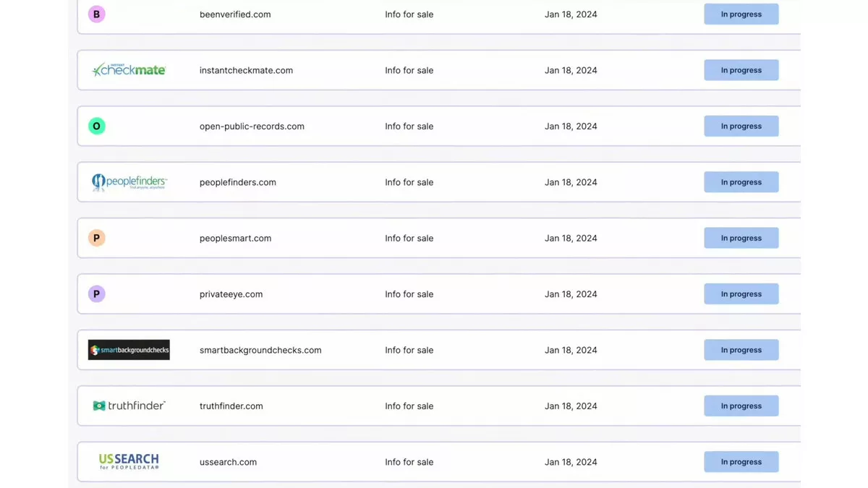Click the Jan 18 date on truthfinder row
Screen dimensions: 868x488
571,406
